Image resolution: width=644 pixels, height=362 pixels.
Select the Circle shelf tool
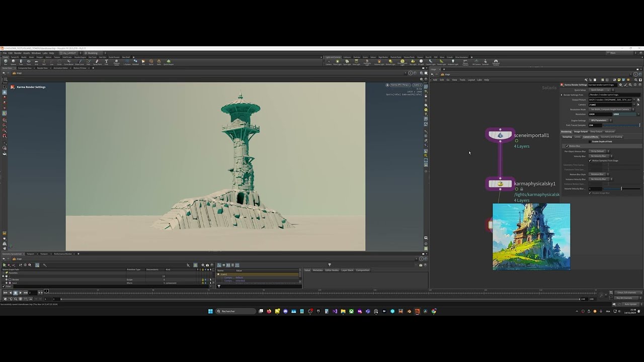pyautogui.click(x=59, y=61)
